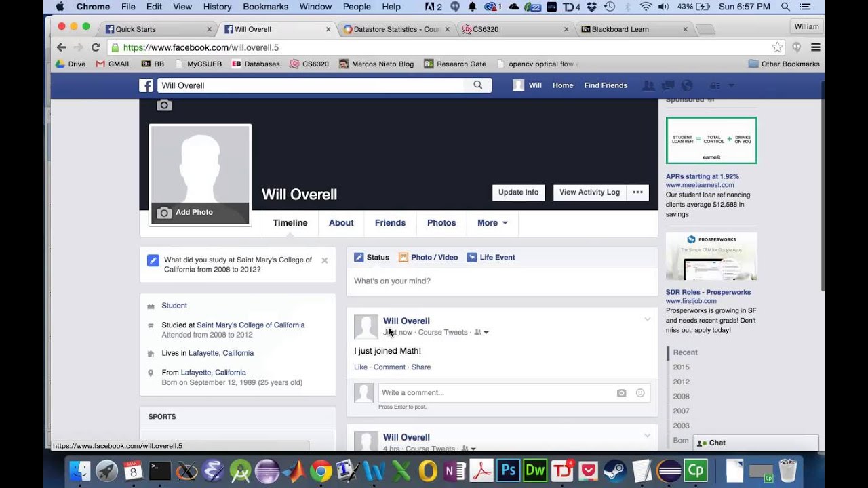Click the What's on your mind field
The width and height of the screenshot is (868, 488).
tap(502, 281)
